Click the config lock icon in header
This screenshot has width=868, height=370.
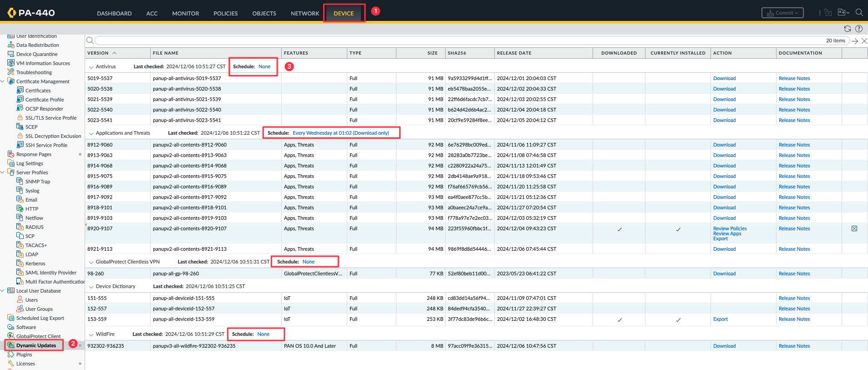click(x=828, y=13)
